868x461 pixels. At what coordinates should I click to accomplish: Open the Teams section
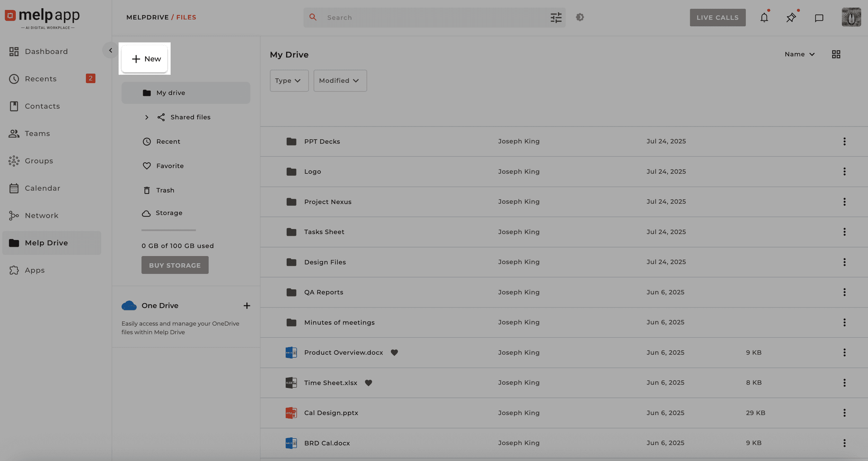pos(38,133)
